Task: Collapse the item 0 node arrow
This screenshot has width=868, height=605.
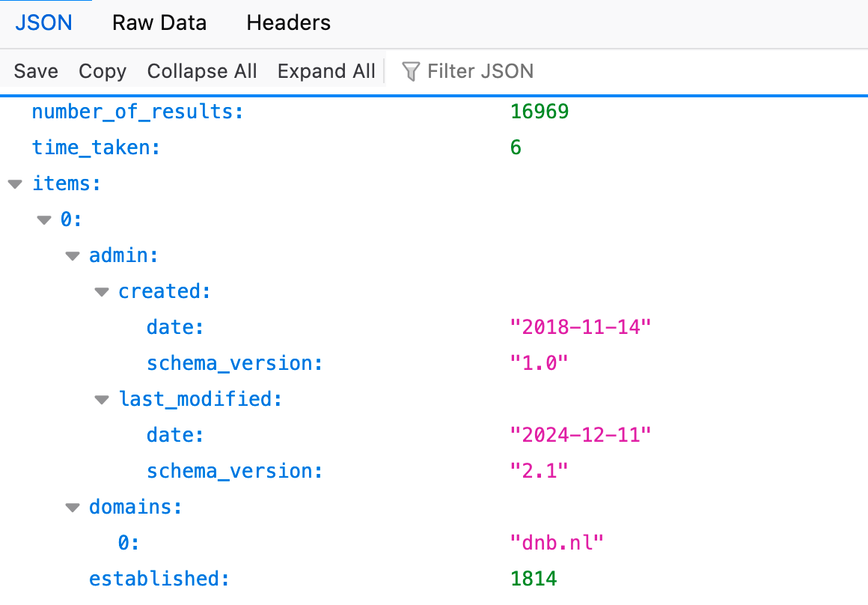Action: click(44, 220)
